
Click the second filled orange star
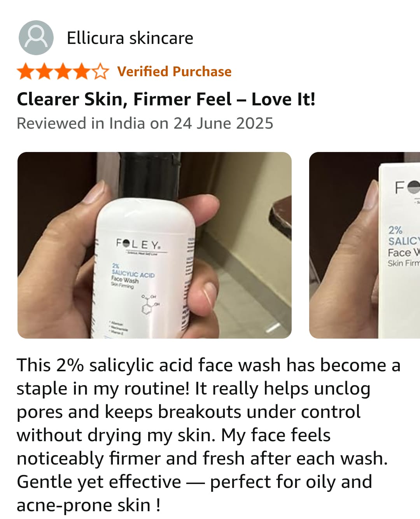(44, 72)
